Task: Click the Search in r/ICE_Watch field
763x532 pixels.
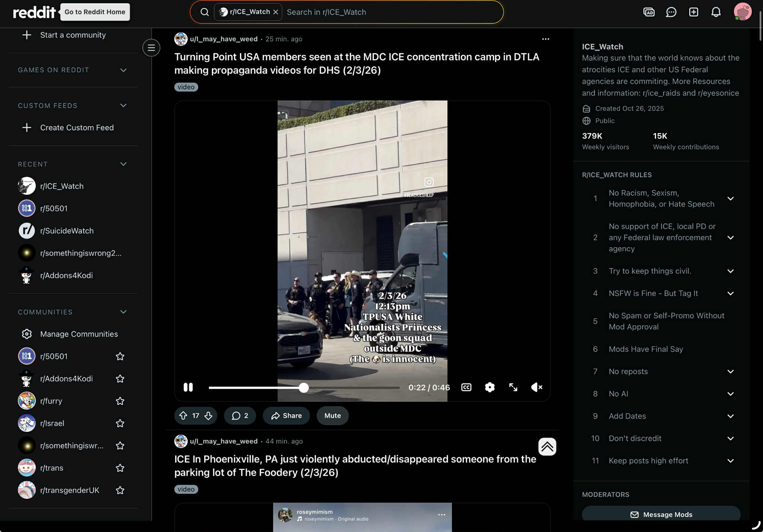Action: tap(391, 12)
